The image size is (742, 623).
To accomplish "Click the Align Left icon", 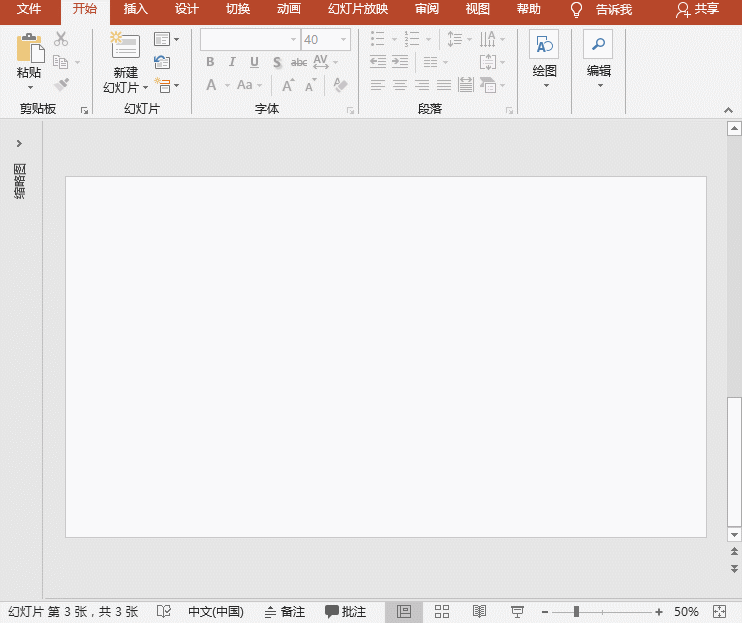I will [x=378, y=85].
